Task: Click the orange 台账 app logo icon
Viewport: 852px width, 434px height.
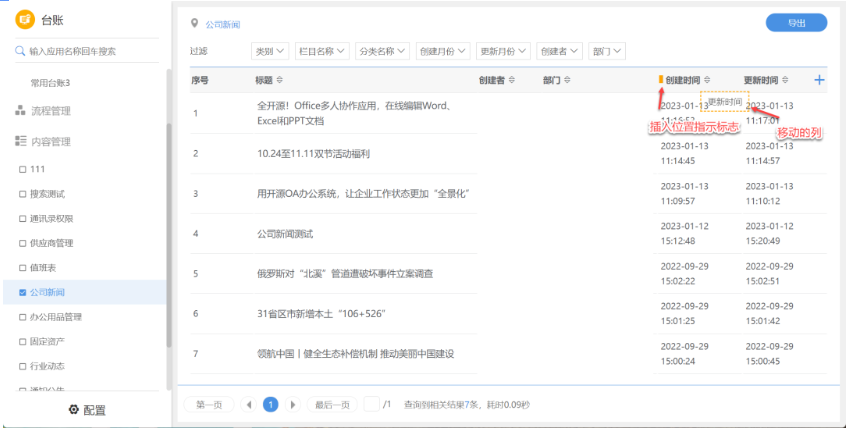Action: (x=25, y=20)
